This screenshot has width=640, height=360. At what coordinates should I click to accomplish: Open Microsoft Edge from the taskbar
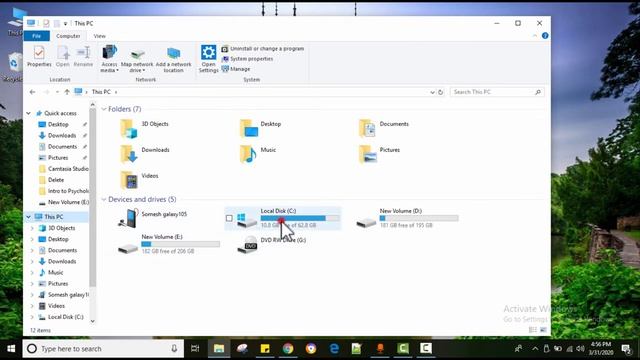tap(334, 349)
